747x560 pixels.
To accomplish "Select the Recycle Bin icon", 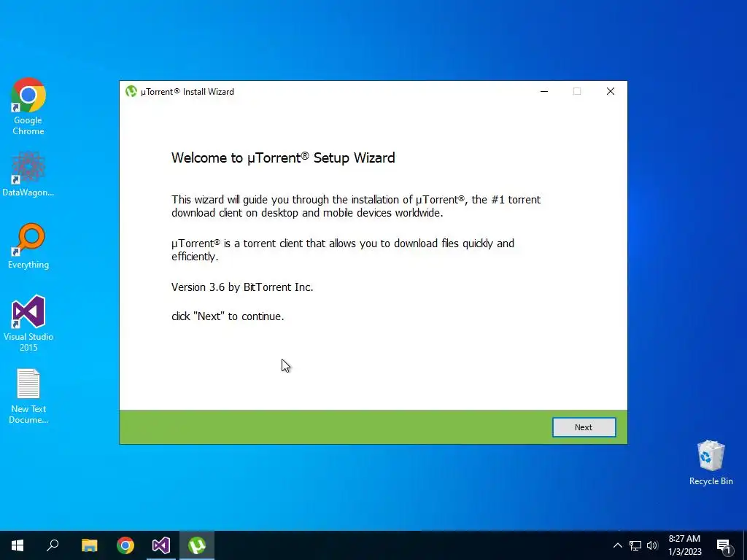I will click(711, 463).
